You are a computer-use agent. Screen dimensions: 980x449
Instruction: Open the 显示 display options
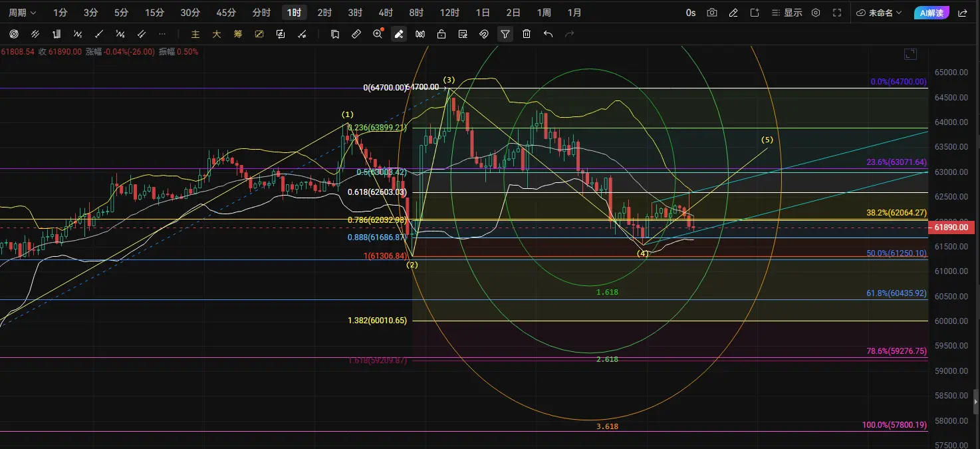pyautogui.click(x=785, y=13)
